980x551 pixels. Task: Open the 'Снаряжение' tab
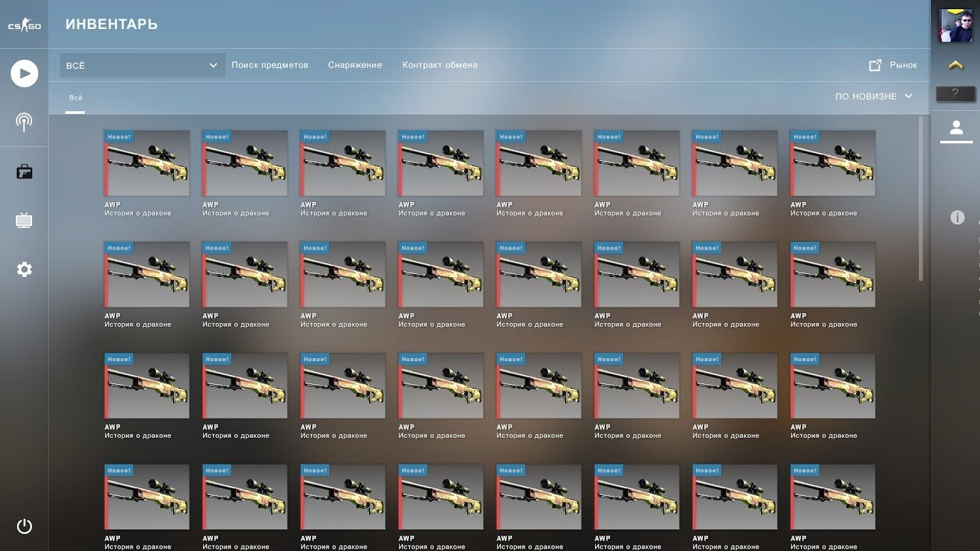[x=354, y=66]
